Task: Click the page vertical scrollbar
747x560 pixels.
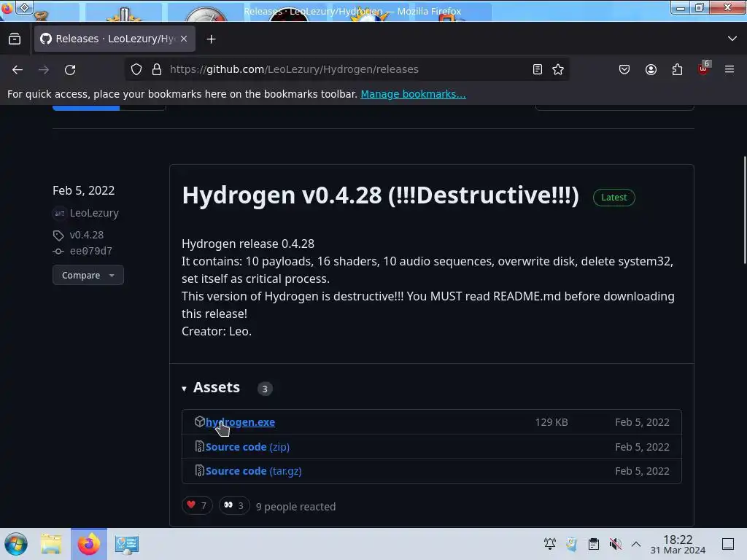Action: click(744, 209)
